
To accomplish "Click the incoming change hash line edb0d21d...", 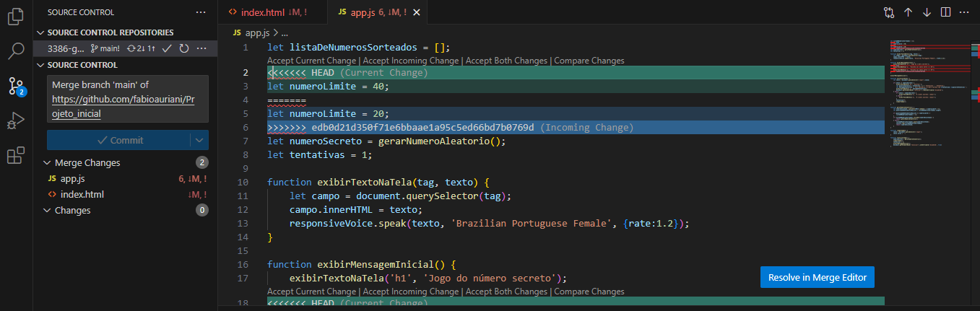I will click(450, 128).
